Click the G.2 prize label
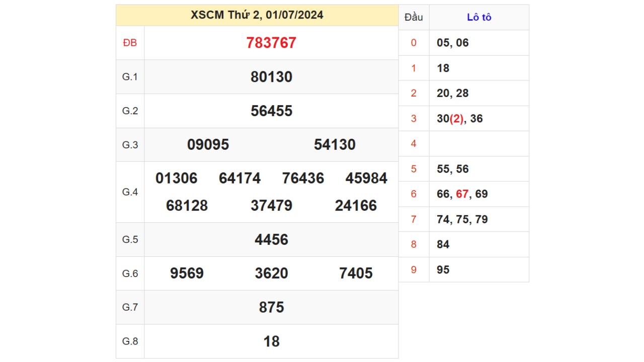The height and width of the screenshot is (362, 644). [130, 111]
